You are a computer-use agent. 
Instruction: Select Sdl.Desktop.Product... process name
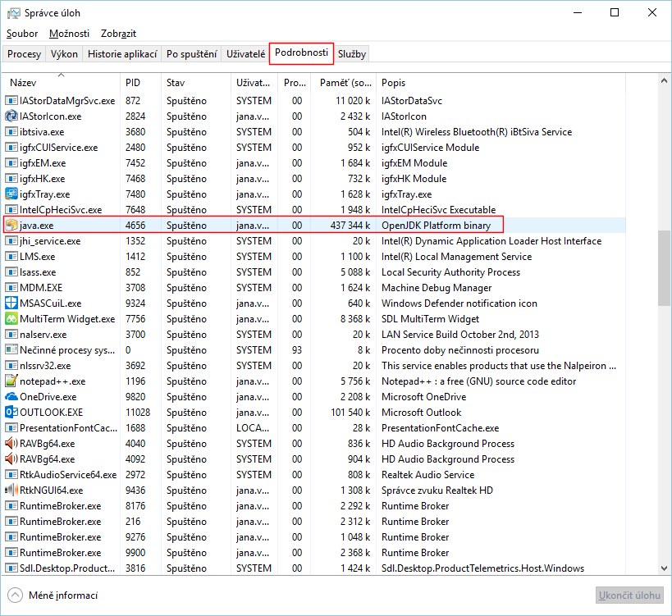[x=67, y=568]
